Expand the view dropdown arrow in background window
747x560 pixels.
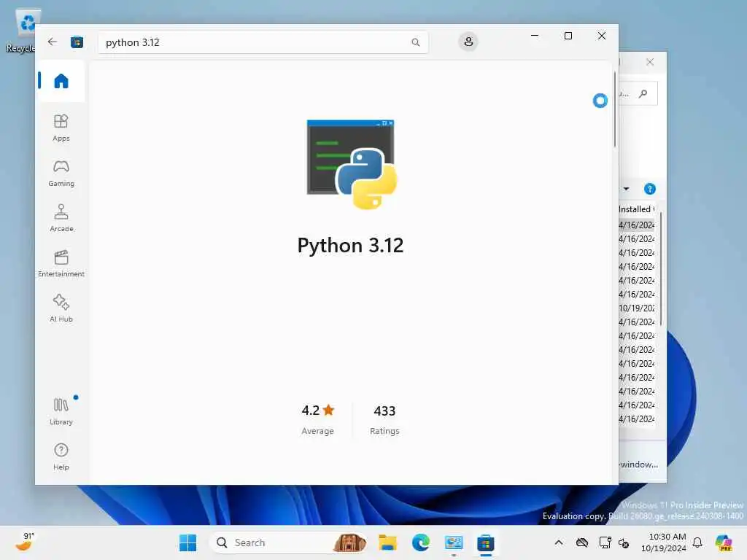coord(627,189)
